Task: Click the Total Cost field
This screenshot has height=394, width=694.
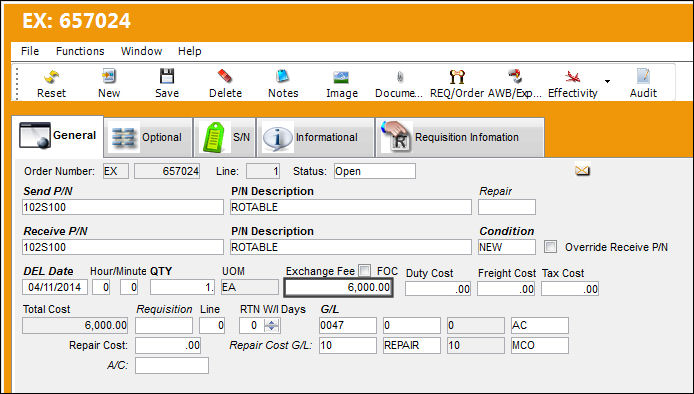Action: [75, 325]
